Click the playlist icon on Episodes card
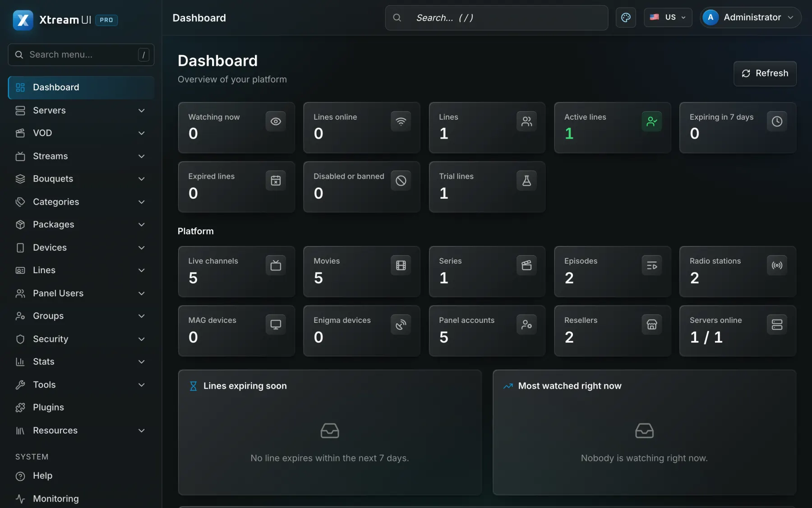This screenshot has width=812, height=508. [652, 266]
